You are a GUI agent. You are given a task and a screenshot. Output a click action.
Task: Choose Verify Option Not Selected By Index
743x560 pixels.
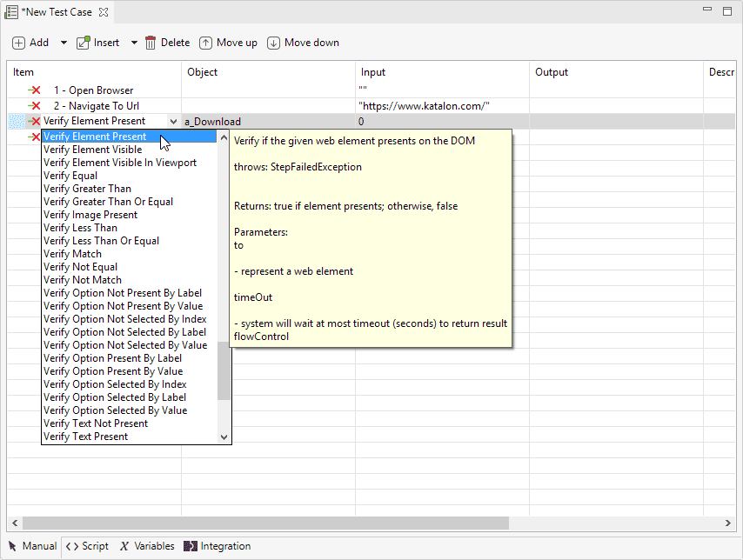pos(130,319)
